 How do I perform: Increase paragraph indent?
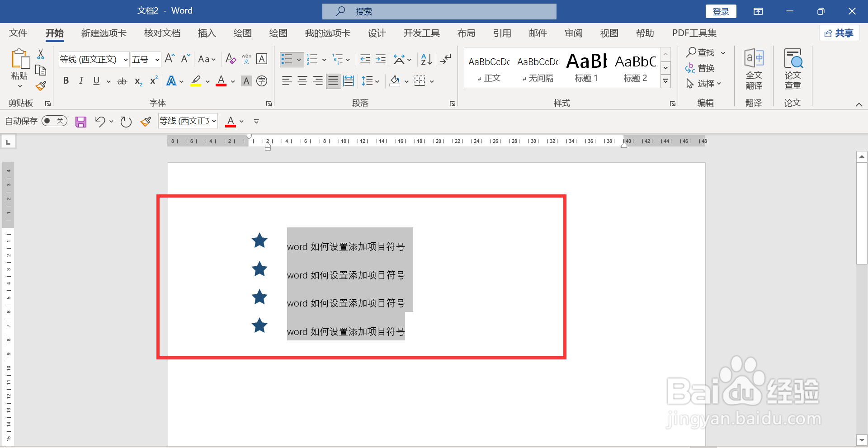coord(381,59)
